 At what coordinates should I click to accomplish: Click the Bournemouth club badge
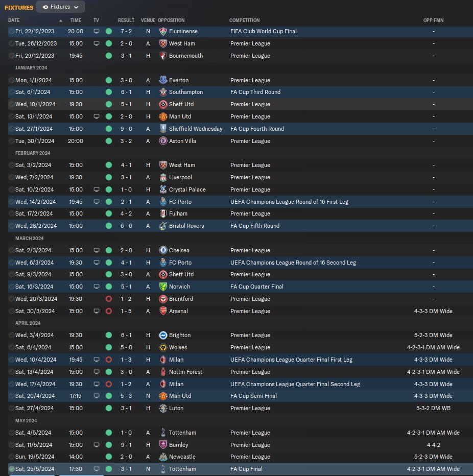pyautogui.click(x=163, y=56)
